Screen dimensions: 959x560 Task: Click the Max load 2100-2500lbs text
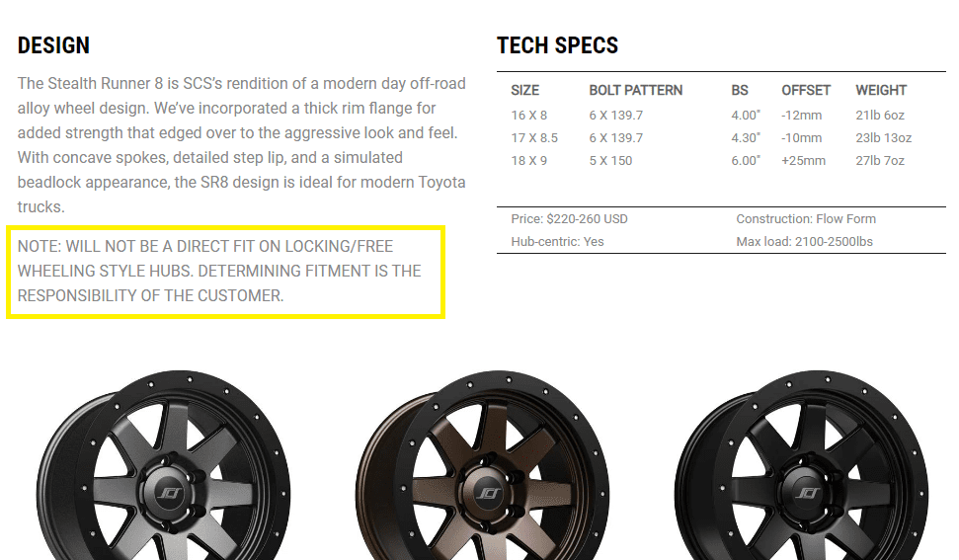pos(804,242)
